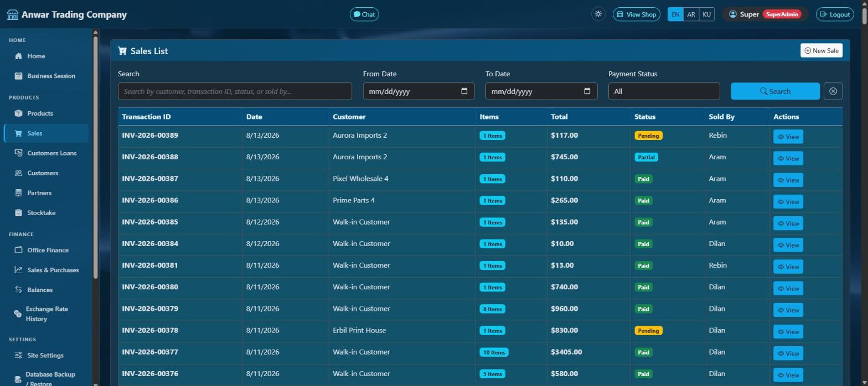This screenshot has height=386, width=868.
Task: Log out with the Logout button
Action: point(835,14)
